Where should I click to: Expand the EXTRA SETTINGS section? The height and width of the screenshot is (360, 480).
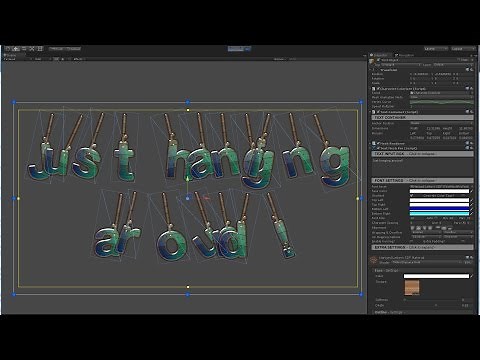(423, 247)
